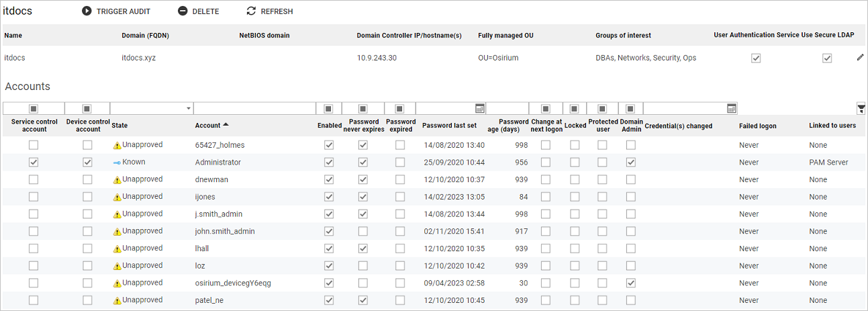This screenshot has height=311, width=868.
Task: Click the key icon for Administrator's Known state
Action: pos(117,163)
